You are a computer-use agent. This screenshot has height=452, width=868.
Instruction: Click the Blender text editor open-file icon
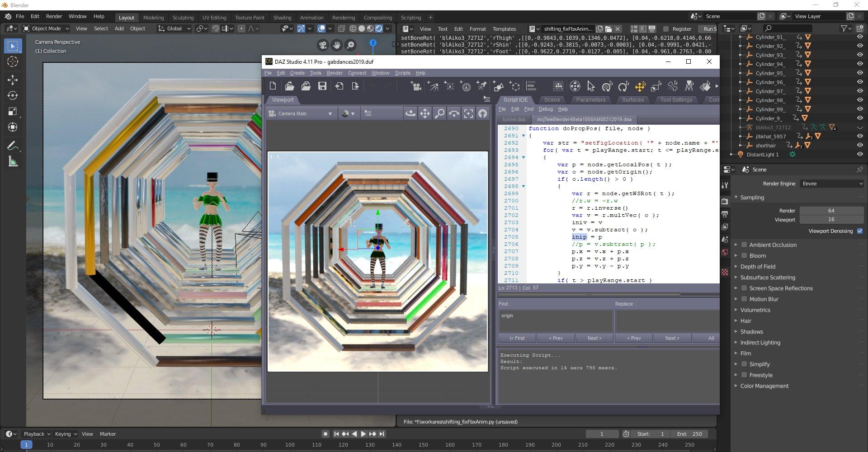(x=609, y=28)
